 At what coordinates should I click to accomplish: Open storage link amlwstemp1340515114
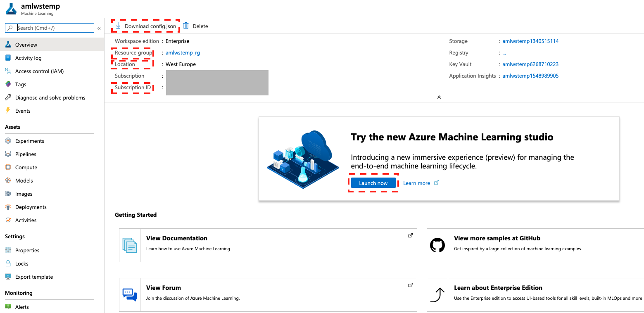tap(530, 41)
